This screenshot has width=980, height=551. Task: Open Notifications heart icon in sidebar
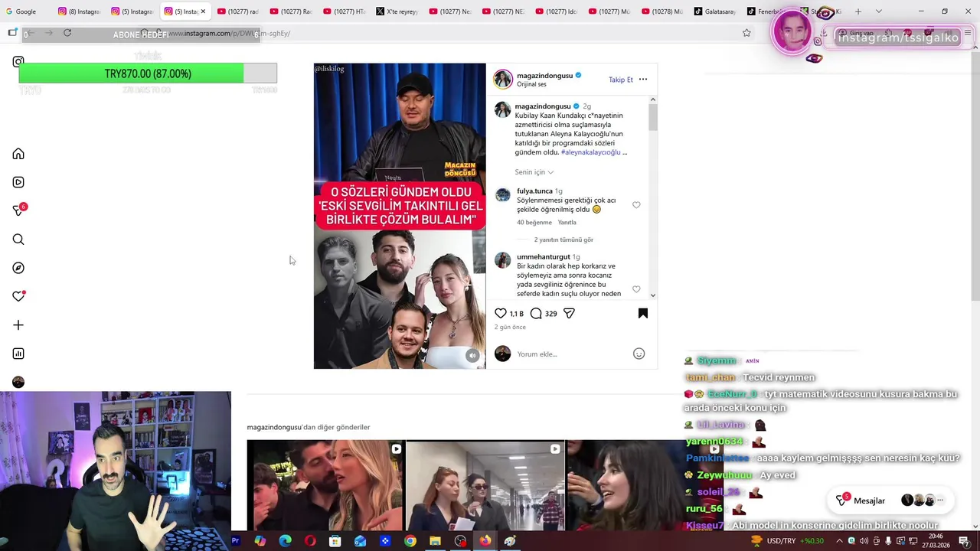coord(18,296)
